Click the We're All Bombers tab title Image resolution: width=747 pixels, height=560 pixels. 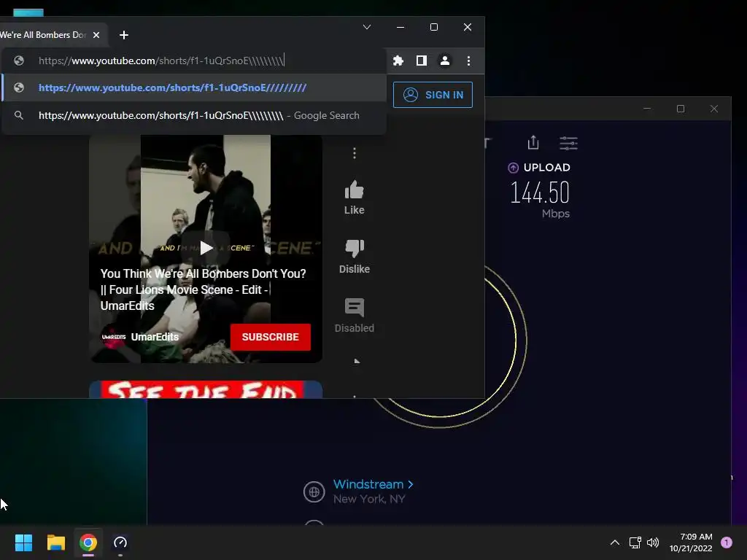coord(43,35)
